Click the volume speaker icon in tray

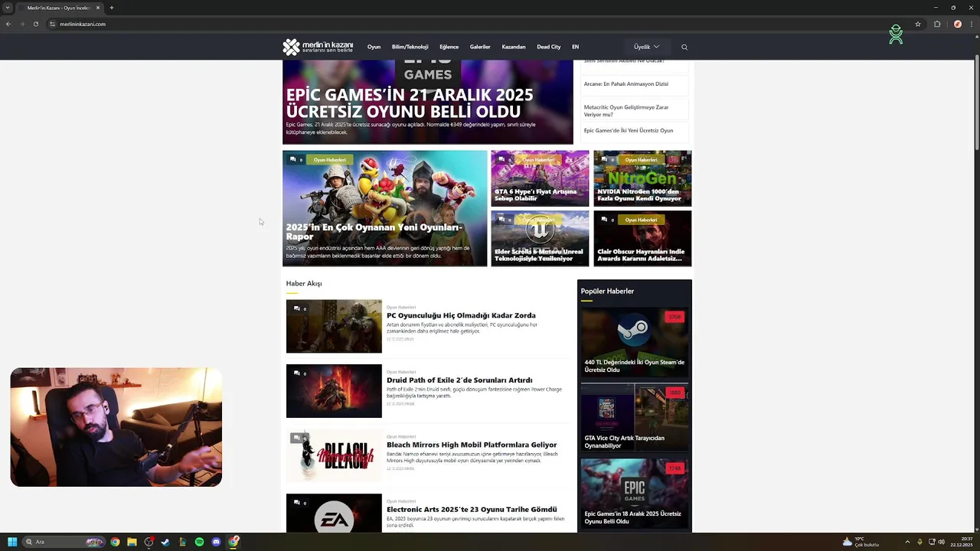[941, 542]
